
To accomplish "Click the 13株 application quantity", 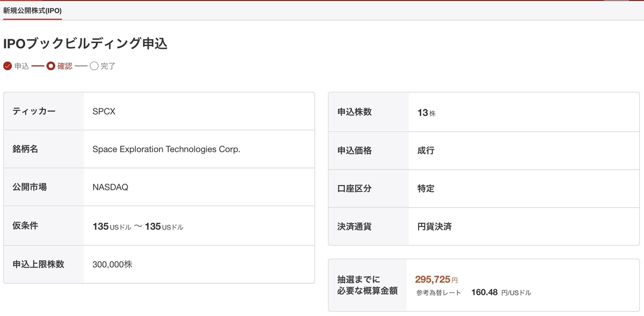I will tap(427, 113).
